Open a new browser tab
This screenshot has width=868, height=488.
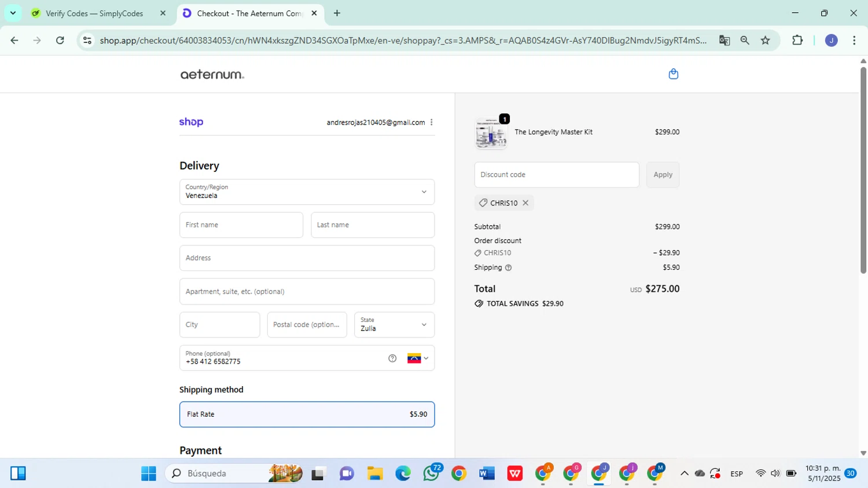(x=337, y=13)
